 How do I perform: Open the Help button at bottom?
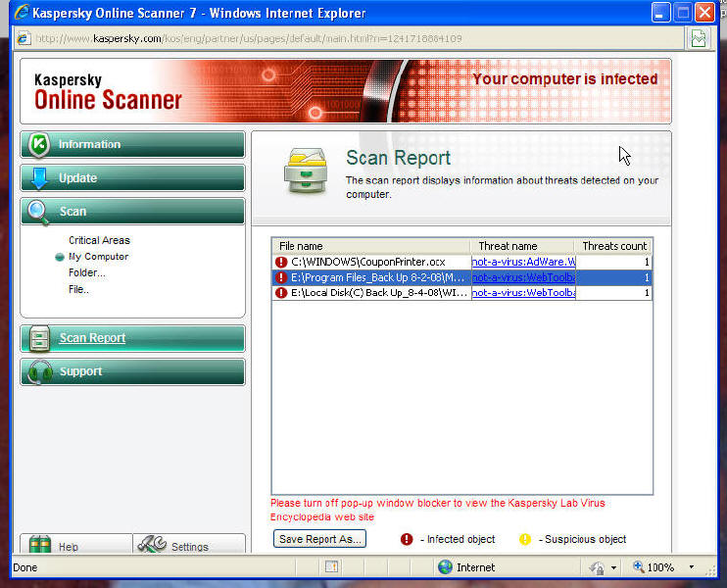pos(76,544)
